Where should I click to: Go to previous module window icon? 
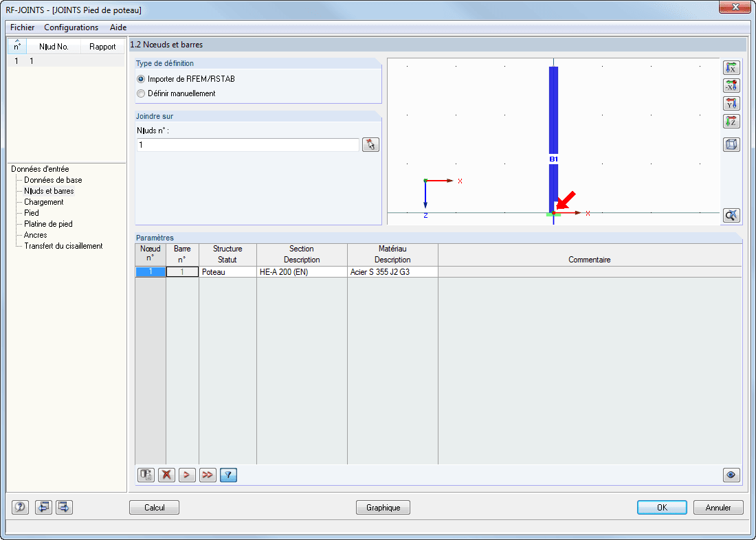coord(43,507)
